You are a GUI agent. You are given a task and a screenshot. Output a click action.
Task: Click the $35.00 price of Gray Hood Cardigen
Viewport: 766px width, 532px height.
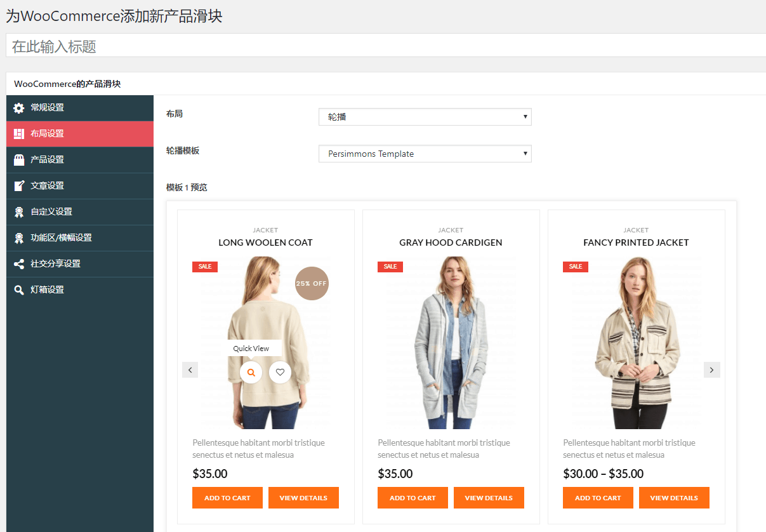[395, 474]
